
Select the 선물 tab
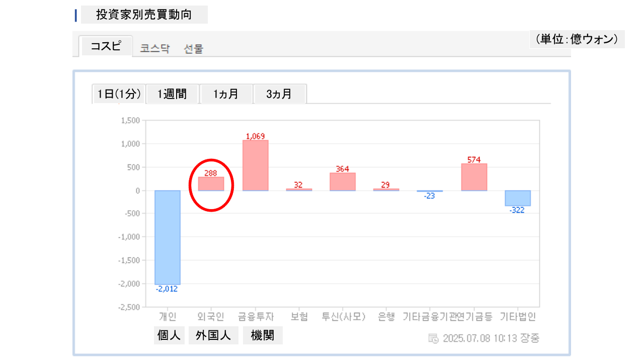194,49
